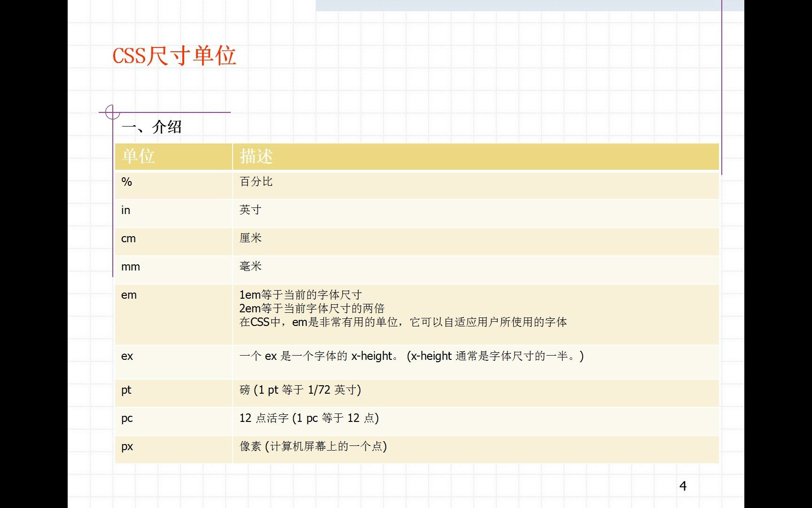The height and width of the screenshot is (508, 812).
Task: Select the table header cell "描述"
Action: point(476,156)
